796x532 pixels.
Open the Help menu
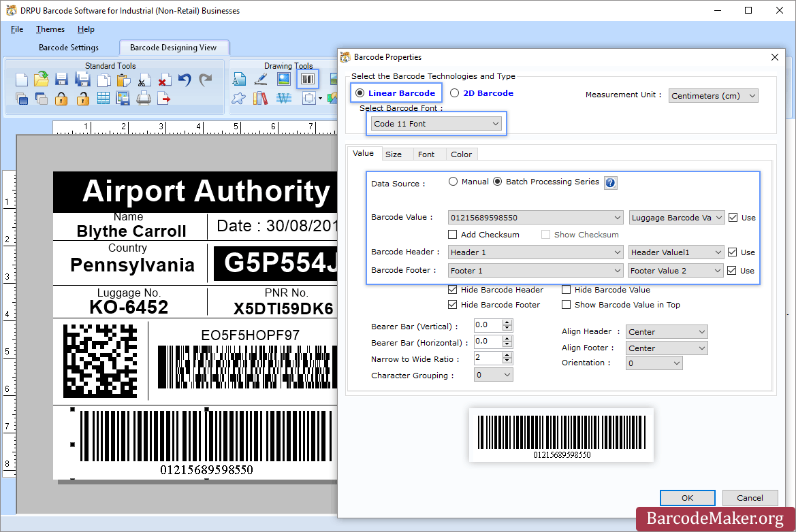(86, 29)
